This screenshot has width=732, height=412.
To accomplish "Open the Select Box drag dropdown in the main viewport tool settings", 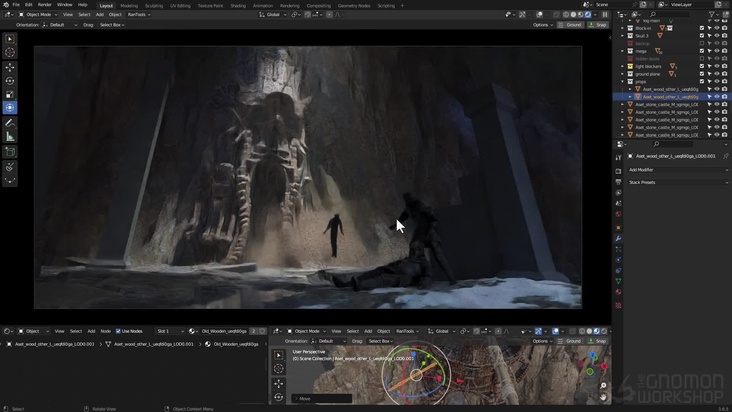I will 112,25.
